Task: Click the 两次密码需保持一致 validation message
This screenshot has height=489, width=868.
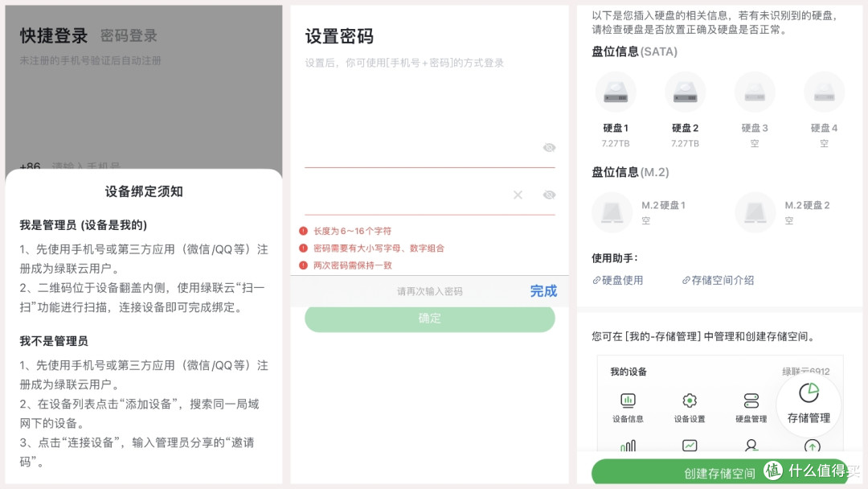Action: (x=353, y=265)
